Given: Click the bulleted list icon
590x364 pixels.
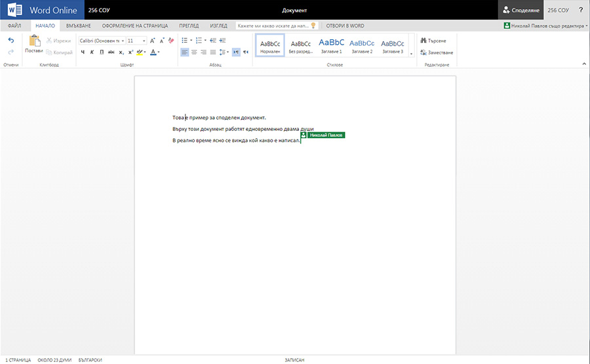Looking at the screenshot, I should click(184, 40).
